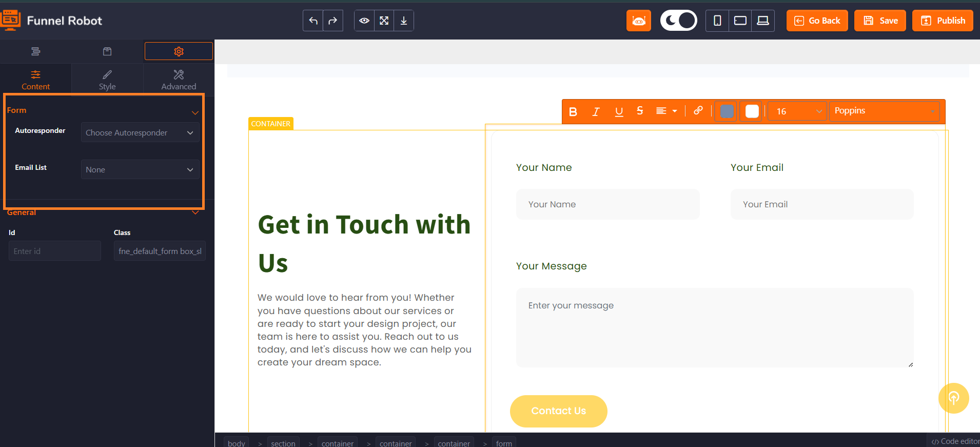The height and width of the screenshot is (447, 980).
Task: Click the Go Back button
Action: [x=817, y=21]
